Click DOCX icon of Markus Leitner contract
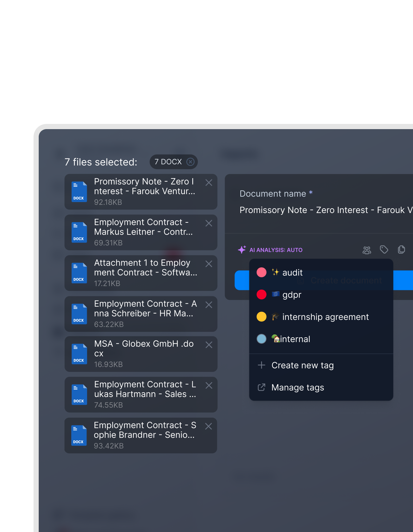The image size is (413, 532). [79, 232]
